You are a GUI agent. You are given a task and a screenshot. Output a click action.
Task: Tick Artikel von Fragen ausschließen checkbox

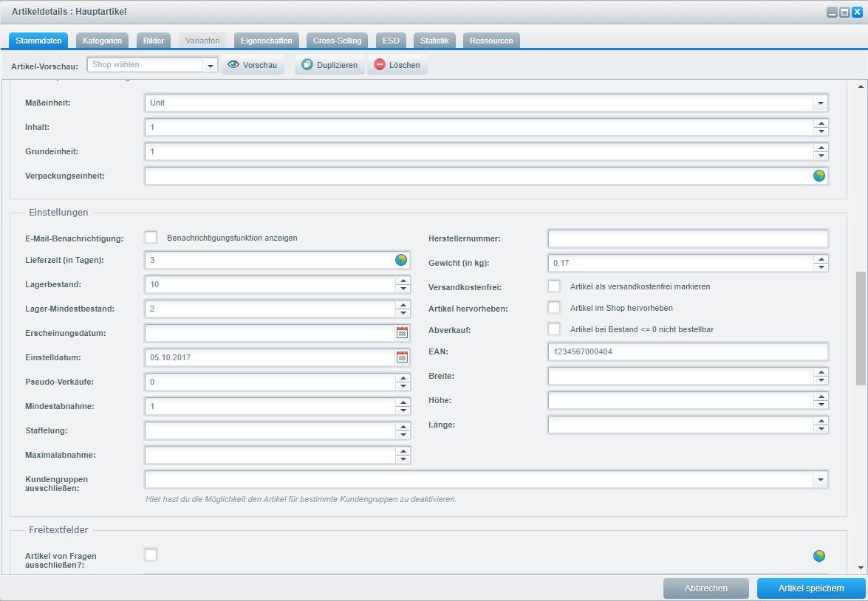(x=151, y=554)
